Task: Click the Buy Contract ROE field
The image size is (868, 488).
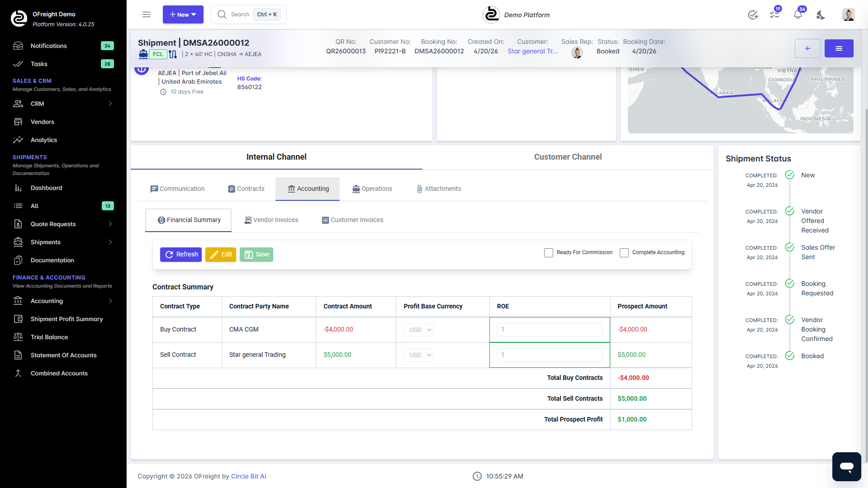Action: point(550,330)
